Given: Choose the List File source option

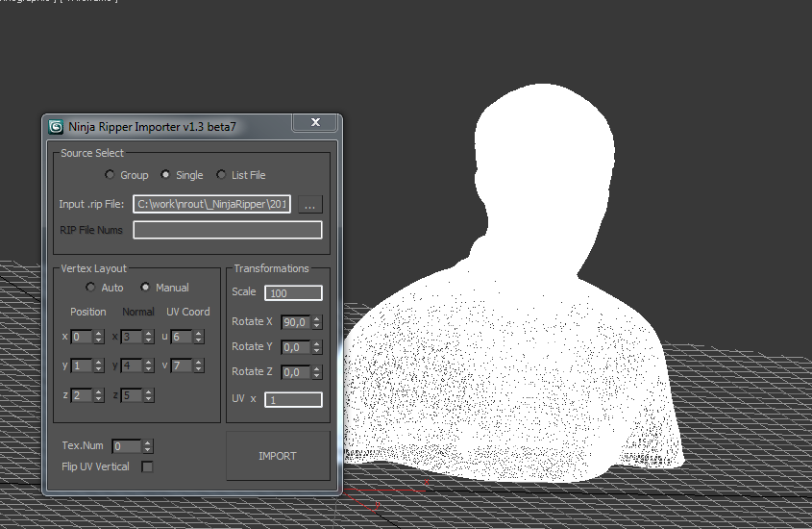Looking at the screenshot, I should 221,175.
